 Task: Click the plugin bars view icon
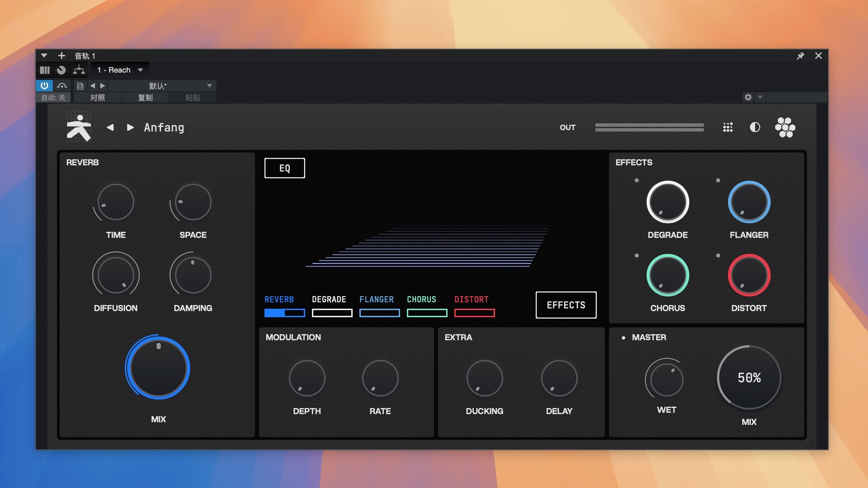45,70
